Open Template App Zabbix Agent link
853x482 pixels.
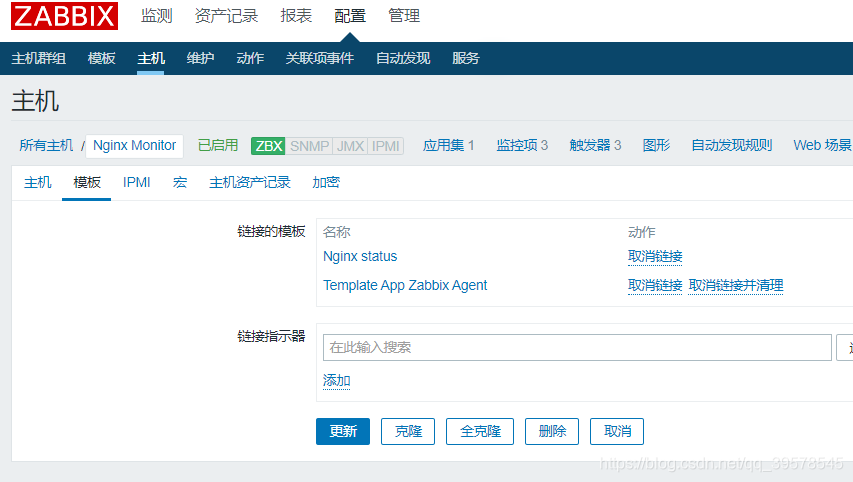pyautogui.click(x=405, y=285)
